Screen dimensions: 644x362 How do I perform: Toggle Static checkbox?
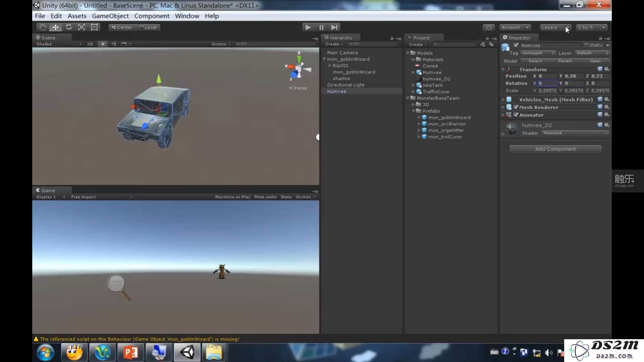pos(586,45)
